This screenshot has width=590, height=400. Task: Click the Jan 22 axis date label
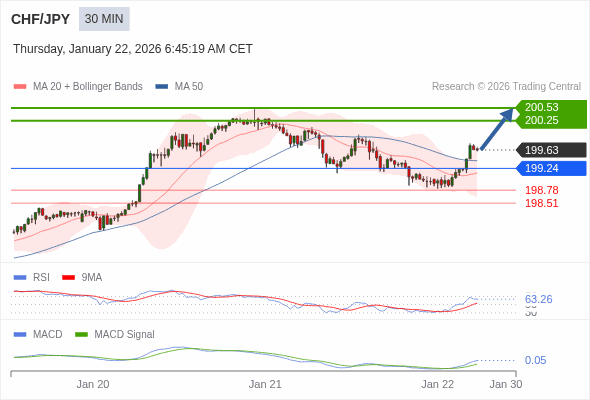pos(438,385)
